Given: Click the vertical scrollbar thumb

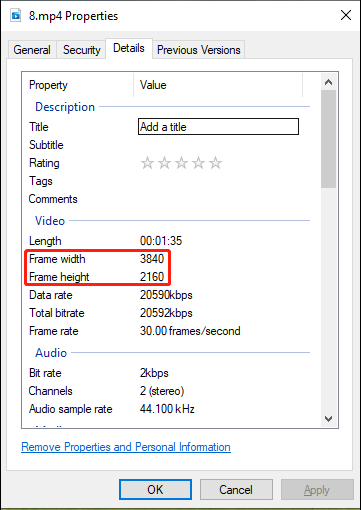Looking at the screenshot, I should [x=328, y=139].
